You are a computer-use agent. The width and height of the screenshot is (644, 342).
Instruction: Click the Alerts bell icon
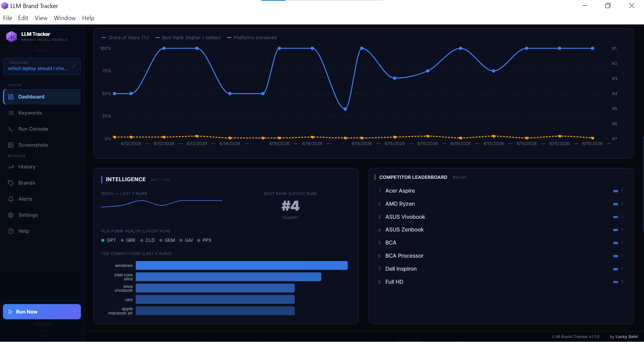click(11, 199)
